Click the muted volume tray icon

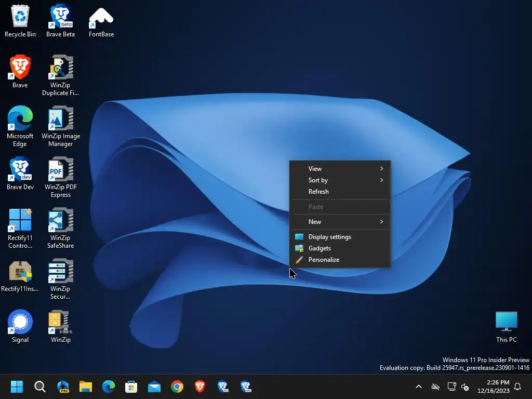tap(465, 387)
